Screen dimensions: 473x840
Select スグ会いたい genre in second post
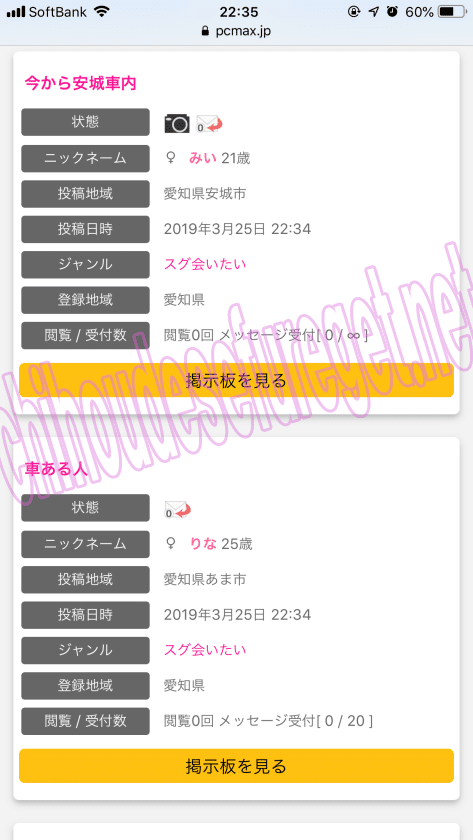205,650
